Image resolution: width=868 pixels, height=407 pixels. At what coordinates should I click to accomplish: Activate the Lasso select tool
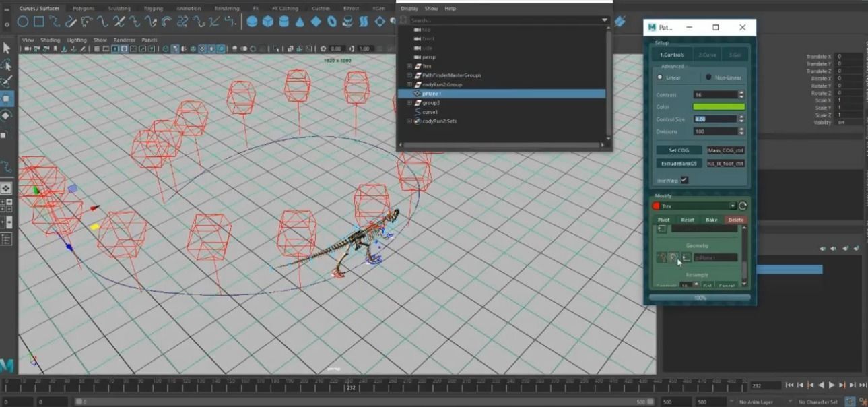tap(6, 65)
